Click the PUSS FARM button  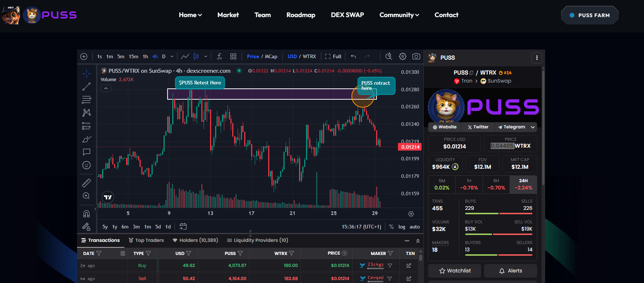pos(589,15)
